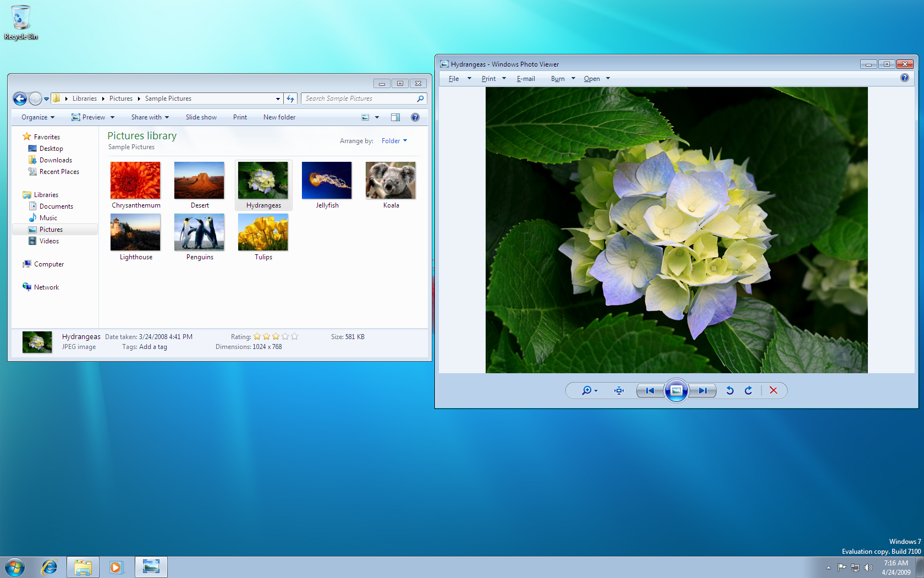
Task: Open the Arrange by Folder dropdown
Action: (x=394, y=140)
